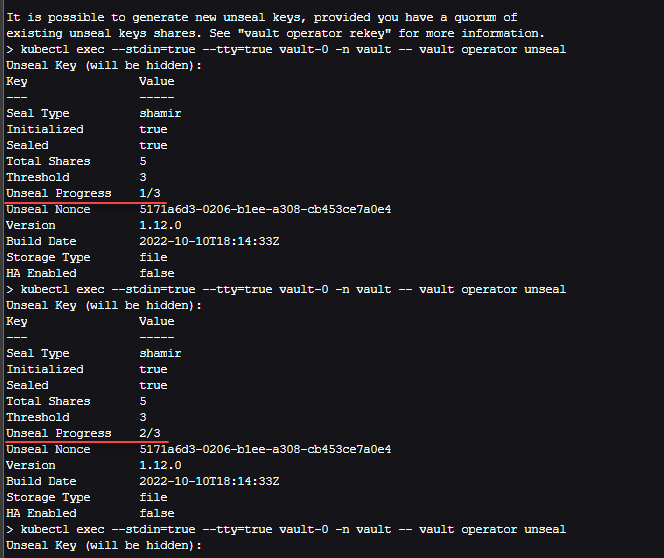The height and width of the screenshot is (558, 664).
Task: Click the Value column header in second table
Action: (157, 321)
